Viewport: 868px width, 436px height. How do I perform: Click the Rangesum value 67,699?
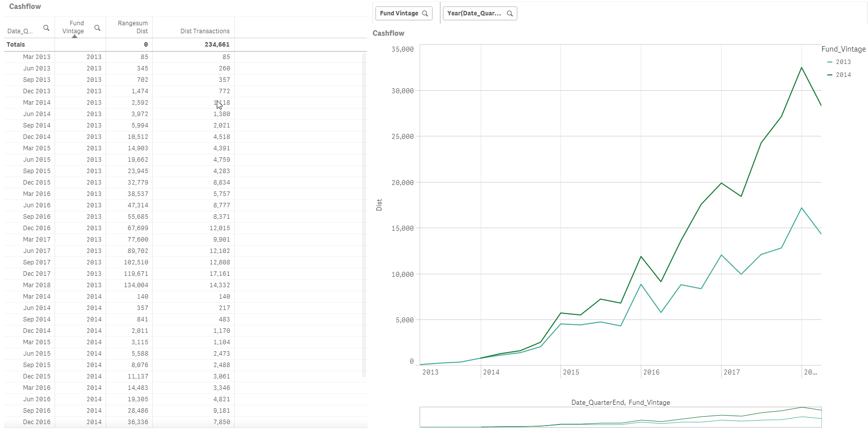click(138, 228)
